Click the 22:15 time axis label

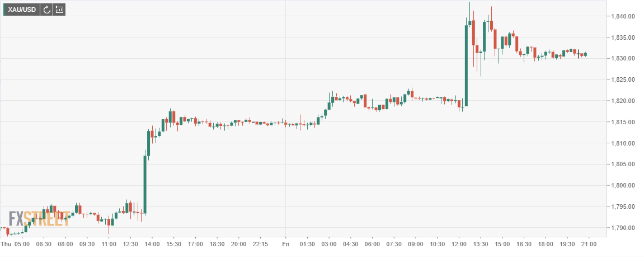pyautogui.click(x=260, y=244)
